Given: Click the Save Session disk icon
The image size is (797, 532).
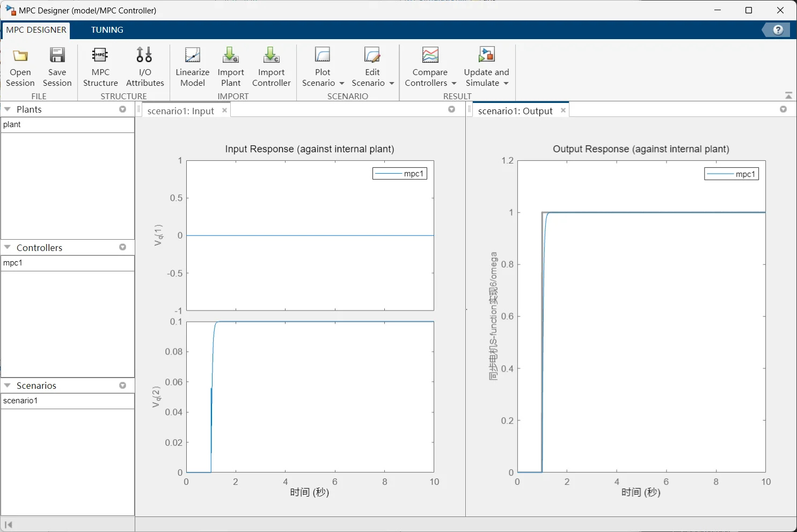Looking at the screenshot, I should pyautogui.click(x=57, y=56).
